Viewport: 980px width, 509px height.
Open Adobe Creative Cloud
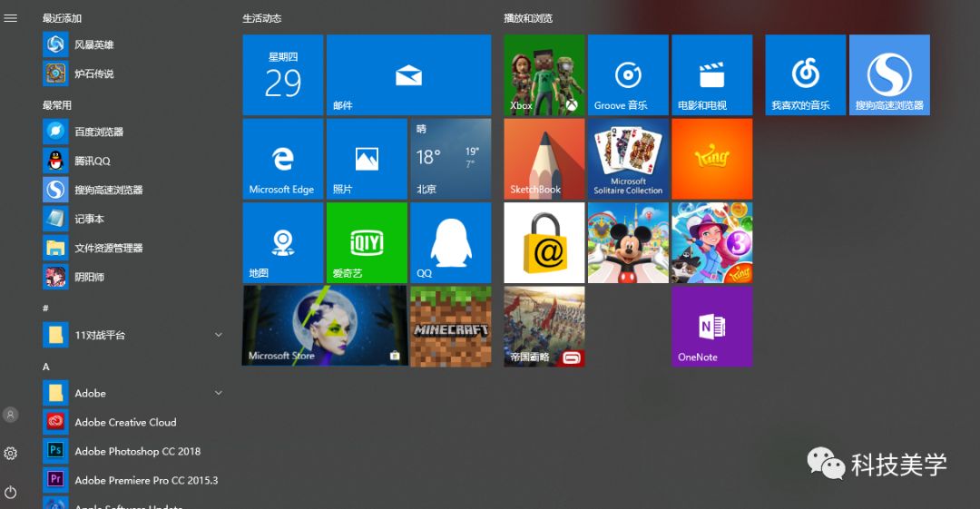[132, 422]
